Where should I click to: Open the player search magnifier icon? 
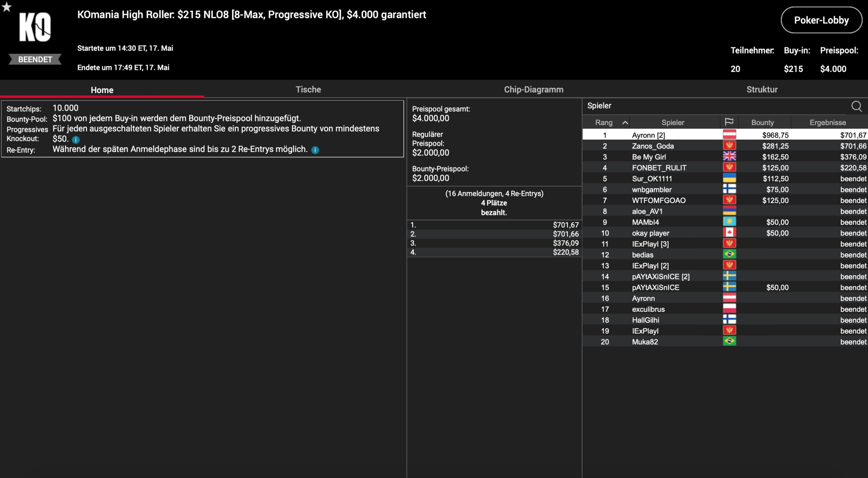(856, 106)
